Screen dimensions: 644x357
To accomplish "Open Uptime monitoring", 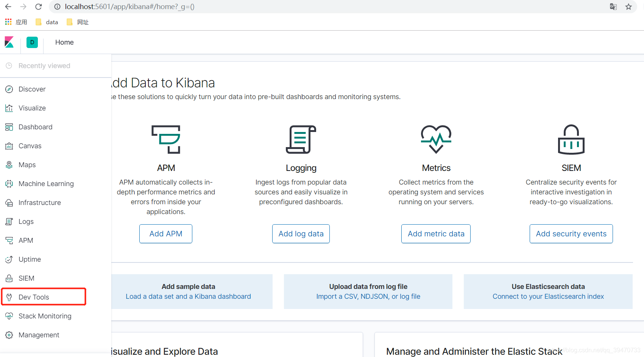I will pyautogui.click(x=30, y=259).
